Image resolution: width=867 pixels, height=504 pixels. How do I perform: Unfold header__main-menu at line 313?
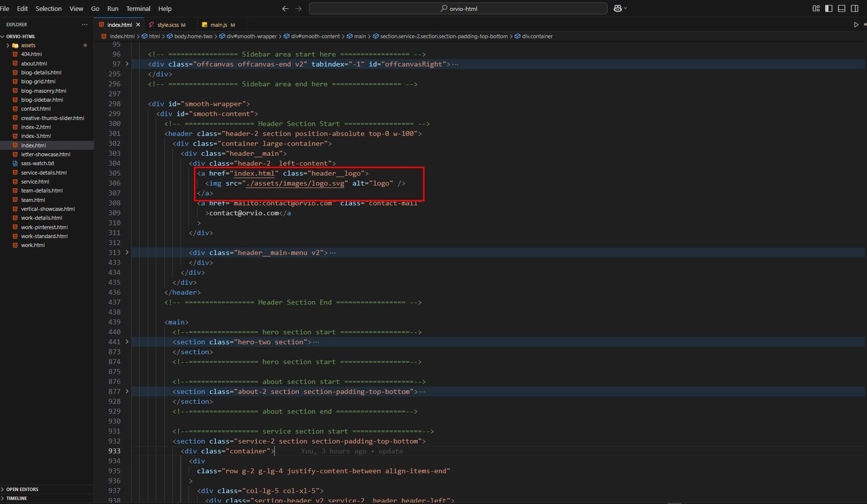point(127,252)
